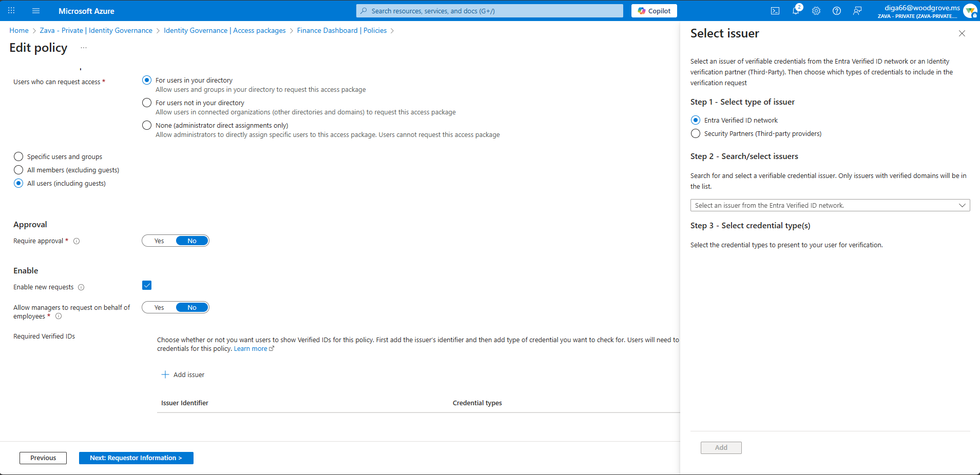The height and width of the screenshot is (475, 980).
Task: Set Require approval to No
Action: 192,241
